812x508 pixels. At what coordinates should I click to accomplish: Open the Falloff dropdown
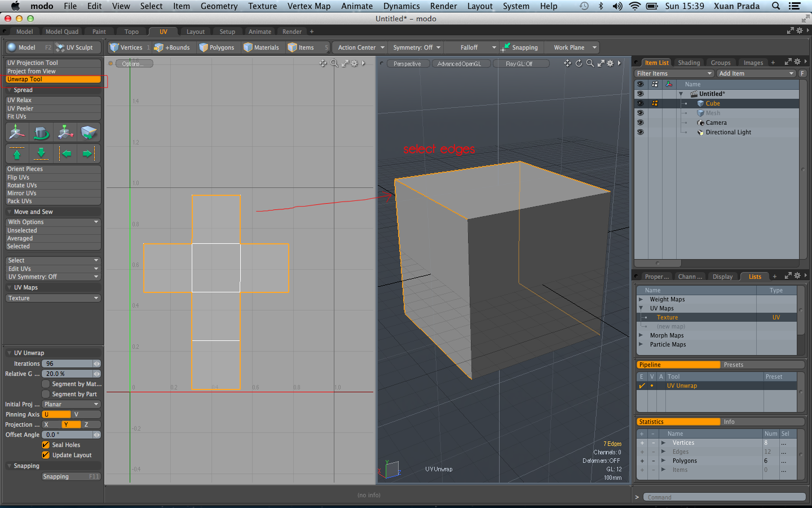pos(473,47)
